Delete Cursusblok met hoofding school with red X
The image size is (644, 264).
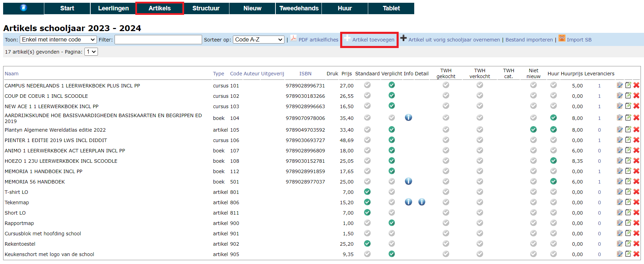(636, 233)
